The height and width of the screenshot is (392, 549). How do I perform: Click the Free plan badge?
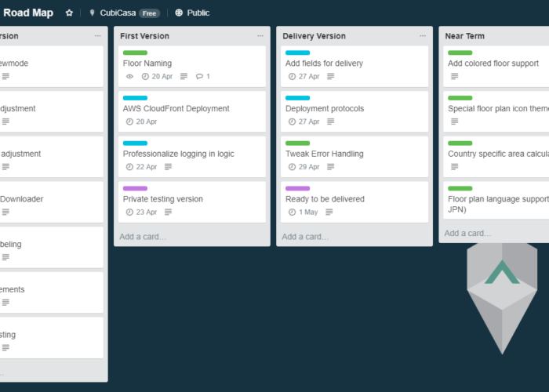(149, 13)
